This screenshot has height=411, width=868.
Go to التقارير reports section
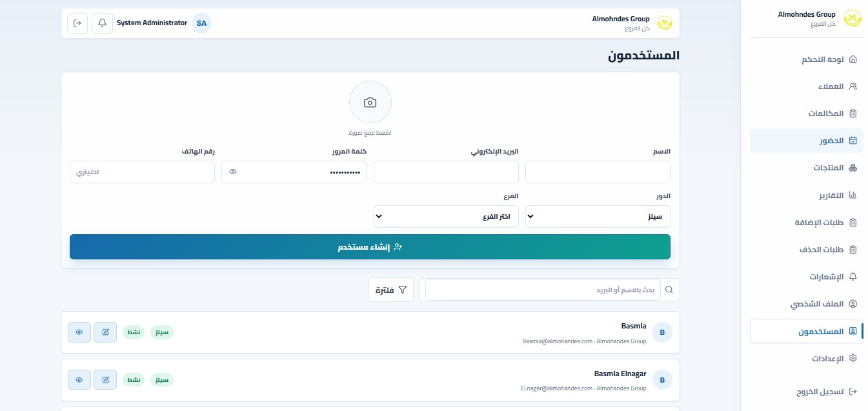click(807, 195)
